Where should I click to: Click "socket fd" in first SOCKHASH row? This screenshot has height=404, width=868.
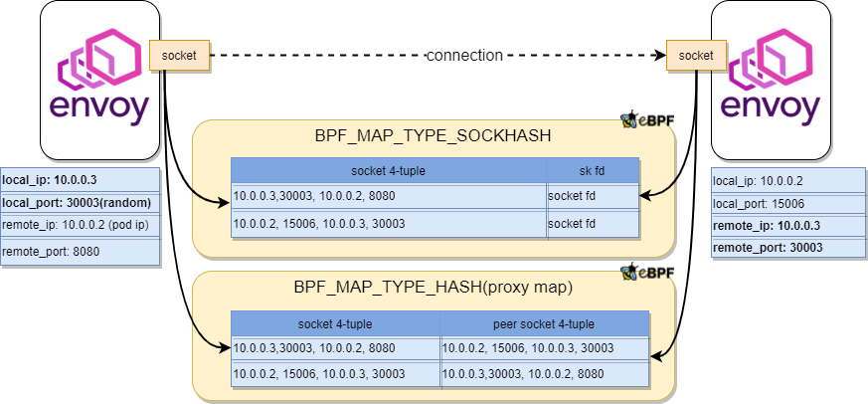click(593, 196)
